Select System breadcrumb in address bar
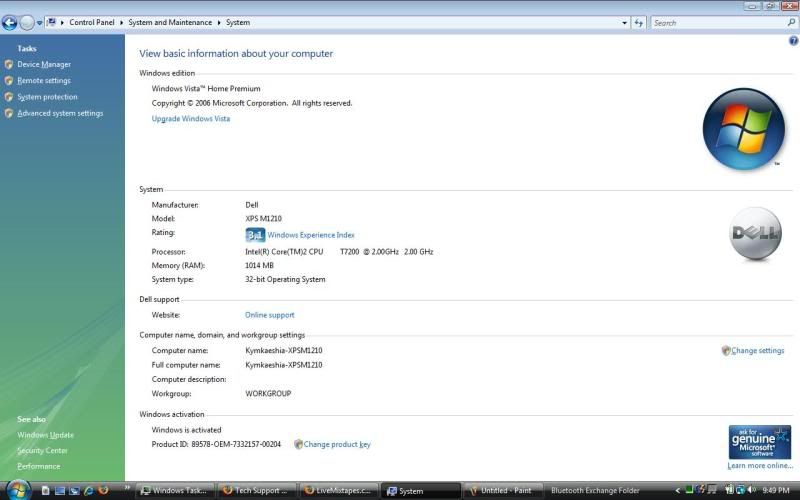Viewport: 800px width, 500px height. [238, 22]
